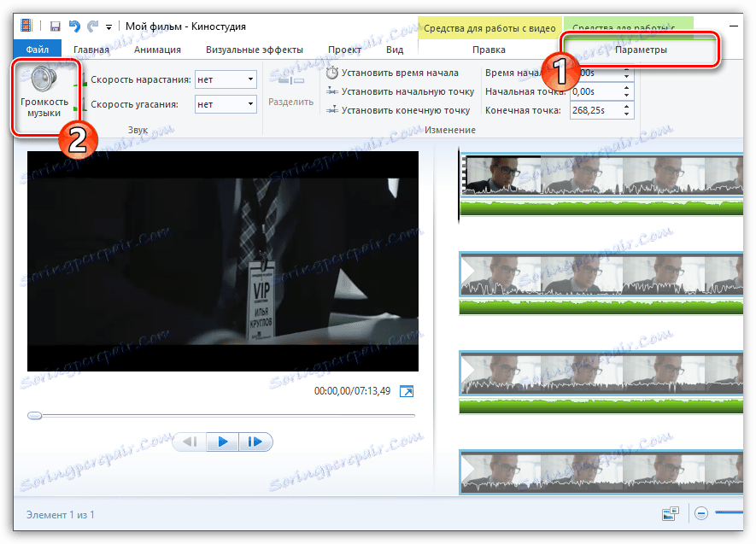Viewport: 756px width, 544px height.
Task: Increase the Начальная точка stepper value
Action: [x=626, y=88]
